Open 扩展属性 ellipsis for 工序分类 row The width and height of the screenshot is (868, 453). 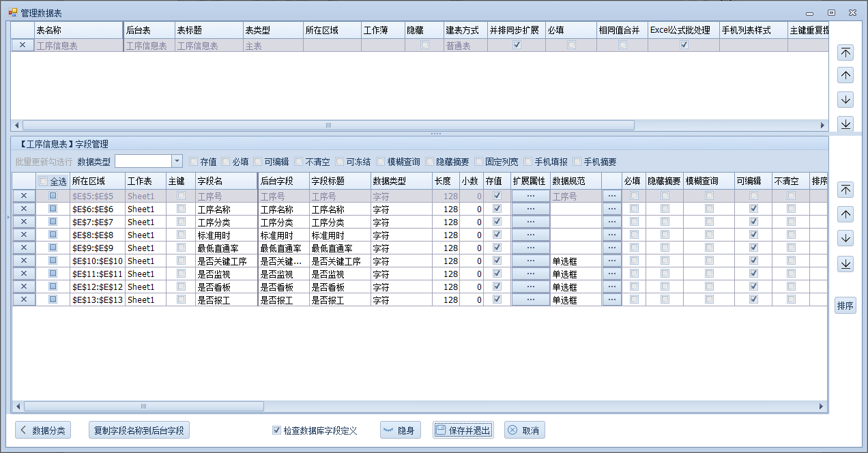coord(530,222)
